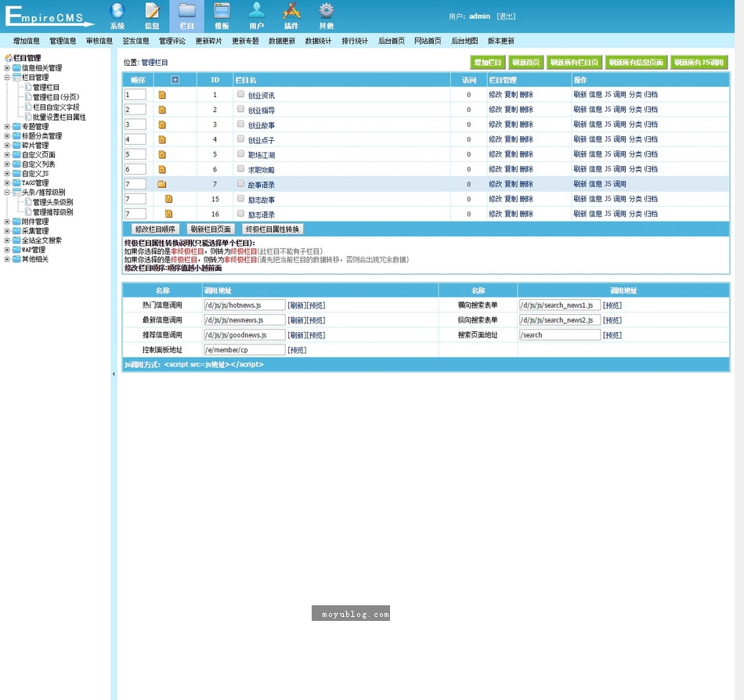This screenshot has width=744, height=700.
Task: Expand the 附件管理 tree node
Action: (7, 222)
